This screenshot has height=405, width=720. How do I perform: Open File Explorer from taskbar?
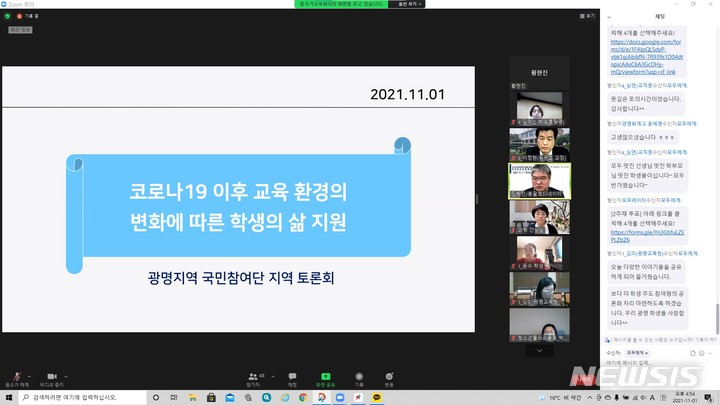192,398
